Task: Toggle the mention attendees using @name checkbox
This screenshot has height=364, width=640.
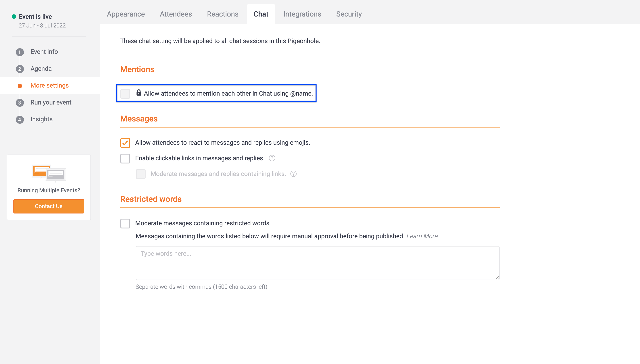Action: (x=125, y=94)
